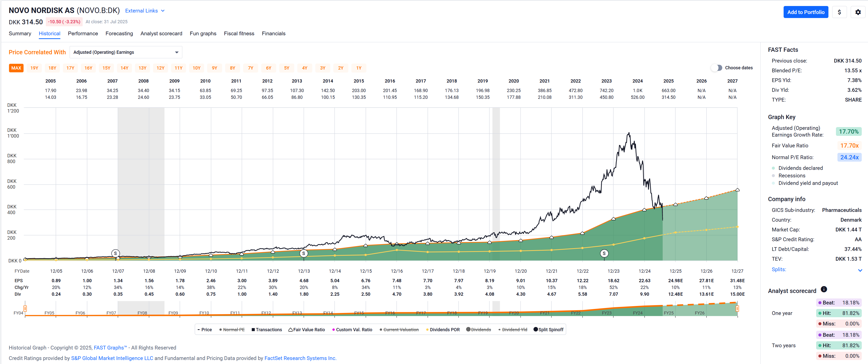Click the split marker S near 12/23
Viewport: 868px width, 364px height.
604,253
